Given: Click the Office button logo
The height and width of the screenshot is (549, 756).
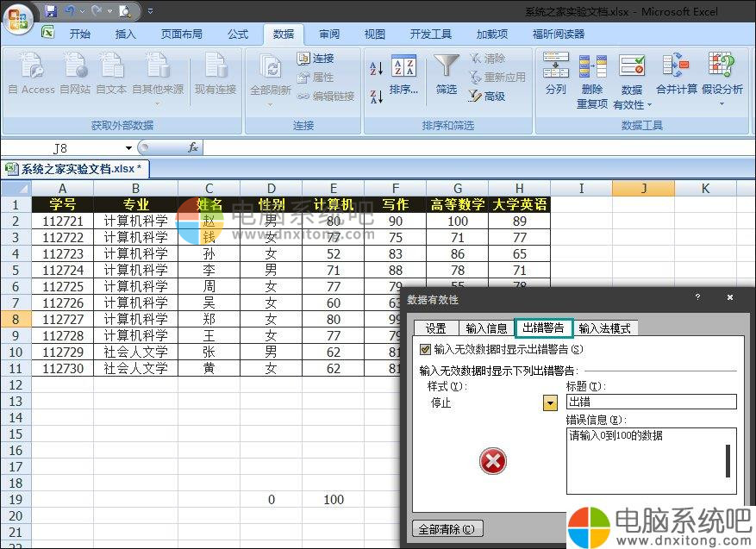Looking at the screenshot, I should tap(19, 16).
